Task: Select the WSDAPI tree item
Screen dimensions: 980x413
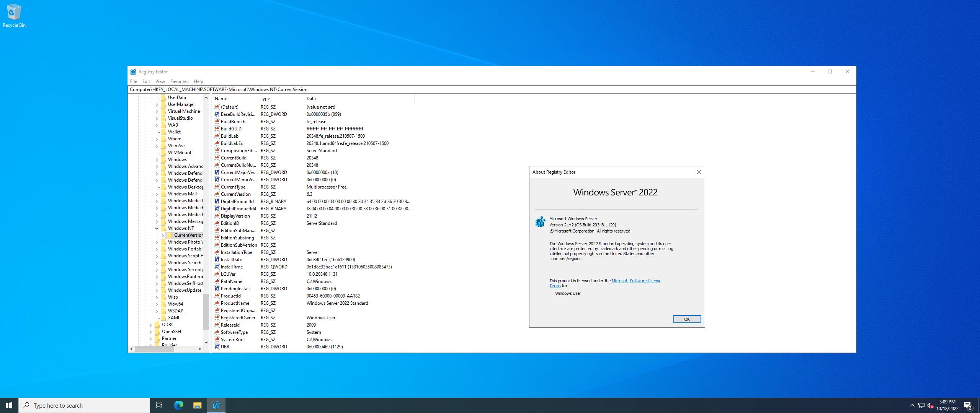Action: coord(176,311)
